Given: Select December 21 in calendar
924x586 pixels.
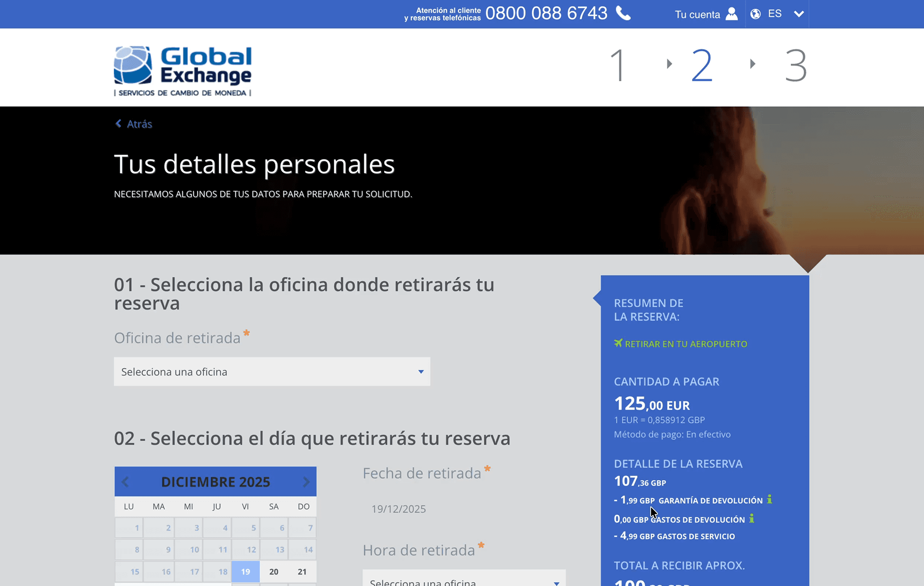Looking at the screenshot, I should click(302, 571).
